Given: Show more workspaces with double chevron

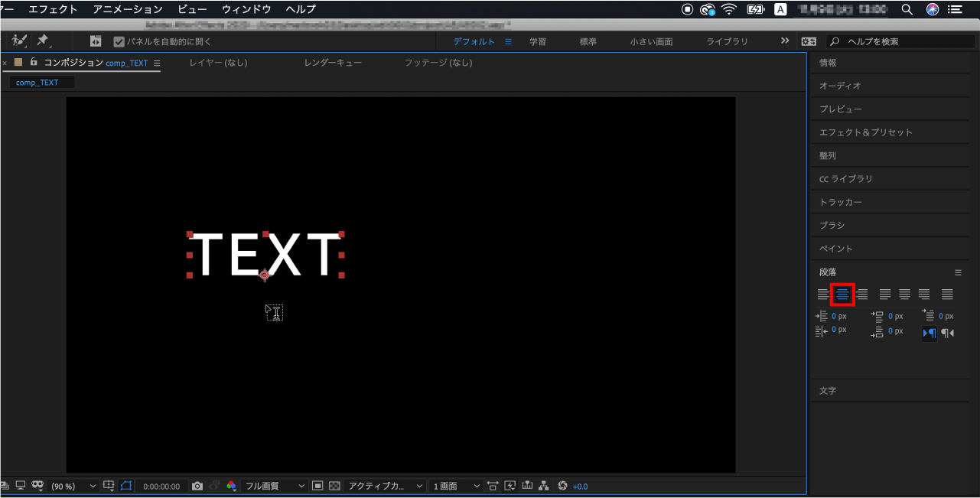Looking at the screenshot, I should tap(785, 41).
